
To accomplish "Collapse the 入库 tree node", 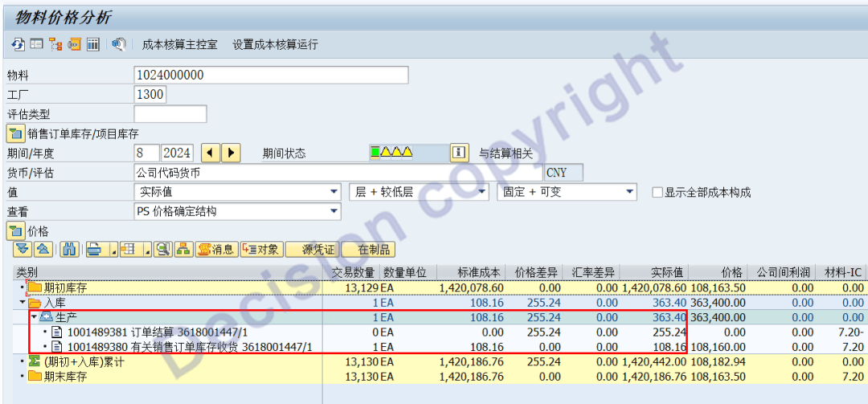I will (23, 303).
